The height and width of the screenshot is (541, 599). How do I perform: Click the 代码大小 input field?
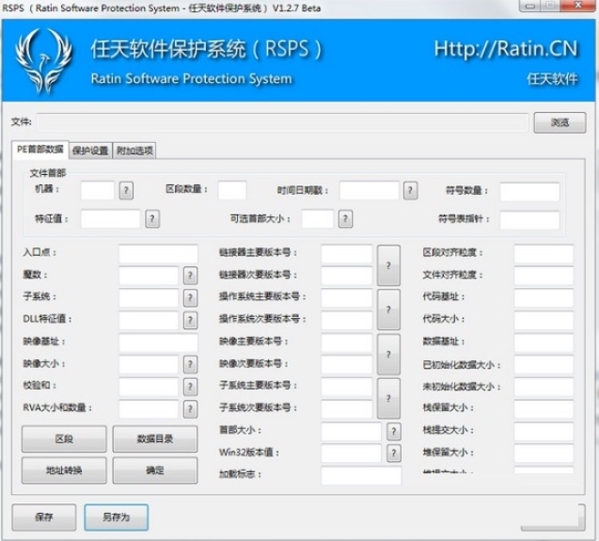click(544, 321)
